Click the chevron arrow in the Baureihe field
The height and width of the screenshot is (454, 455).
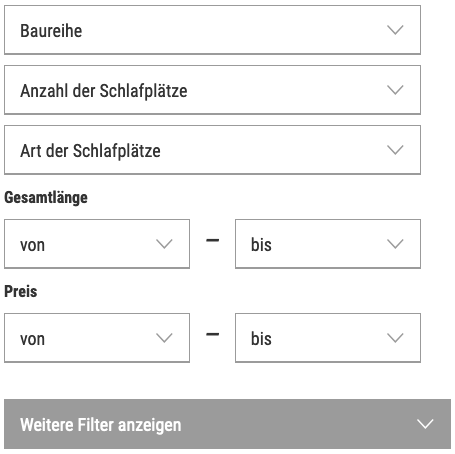[395, 30]
